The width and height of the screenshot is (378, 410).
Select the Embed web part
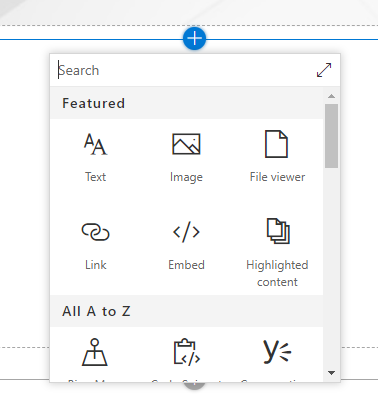pyautogui.click(x=186, y=245)
